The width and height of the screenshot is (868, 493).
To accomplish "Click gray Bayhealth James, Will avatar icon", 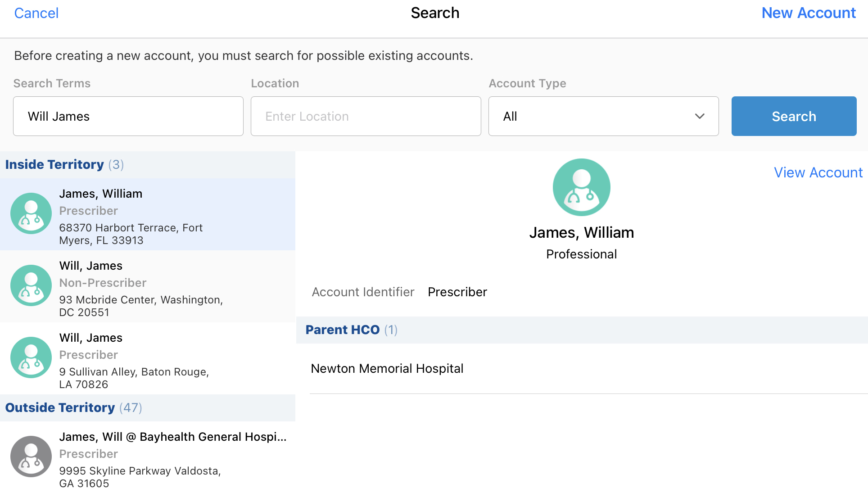I will click(31, 457).
